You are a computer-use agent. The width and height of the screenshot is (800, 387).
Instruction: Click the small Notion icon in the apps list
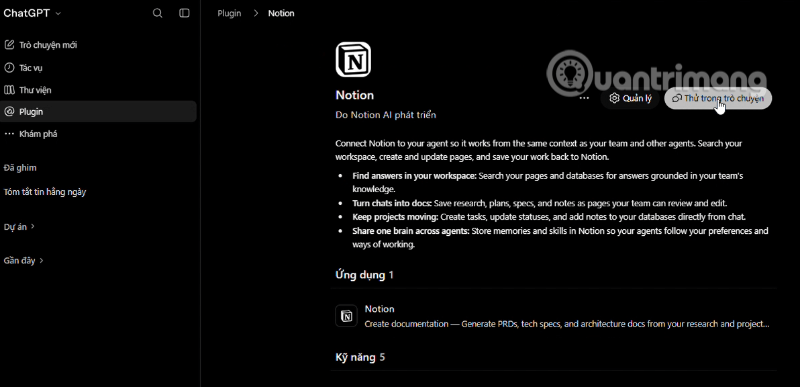point(346,316)
